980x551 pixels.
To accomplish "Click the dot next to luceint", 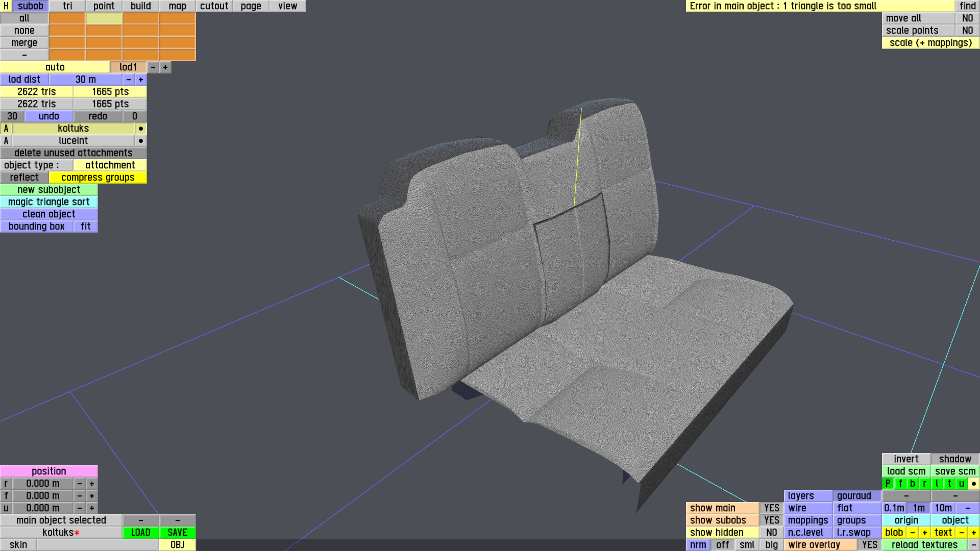I will click(x=141, y=141).
